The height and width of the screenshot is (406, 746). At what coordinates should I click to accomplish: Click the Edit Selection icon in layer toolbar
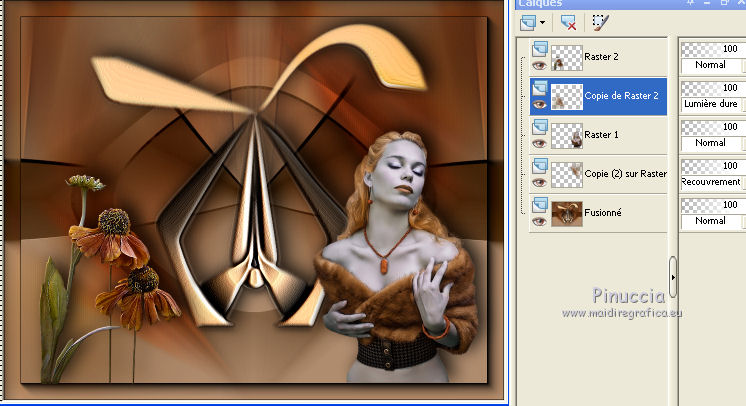click(600, 22)
